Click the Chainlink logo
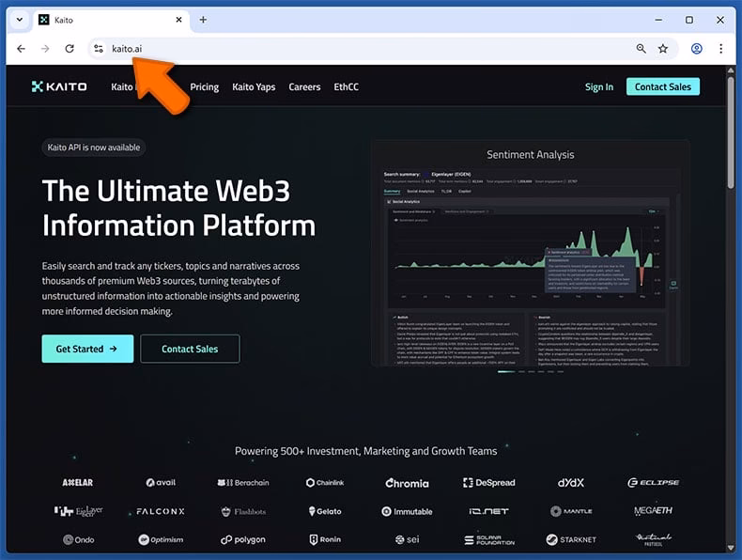Viewport: 742px width, 560px height. [x=325, y=482]
